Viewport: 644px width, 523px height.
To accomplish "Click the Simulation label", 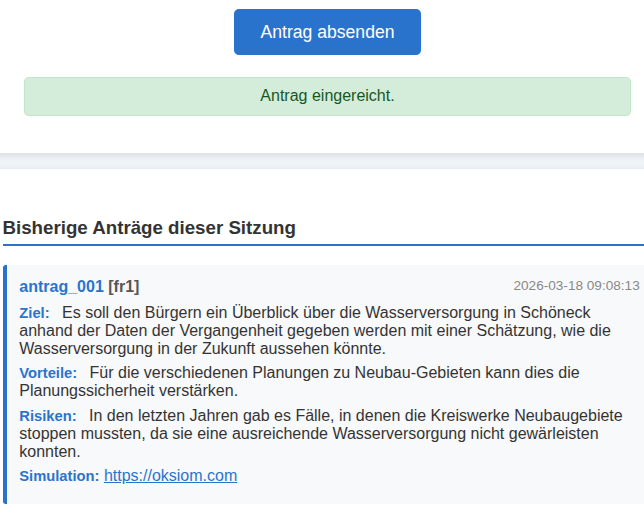I will click(59, 476).
